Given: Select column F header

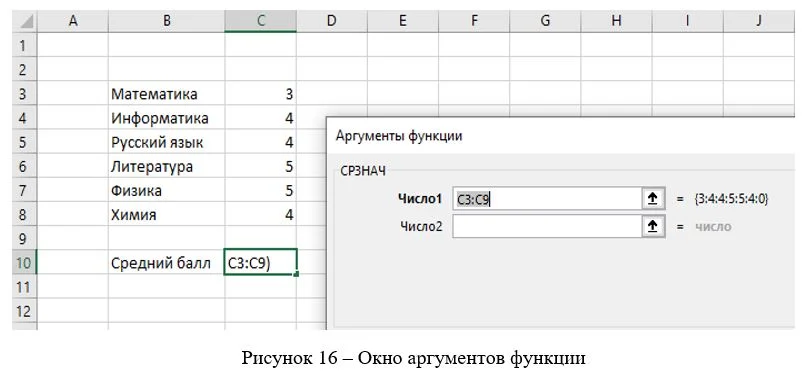Looking at the screenshot, I should point(474,22).
